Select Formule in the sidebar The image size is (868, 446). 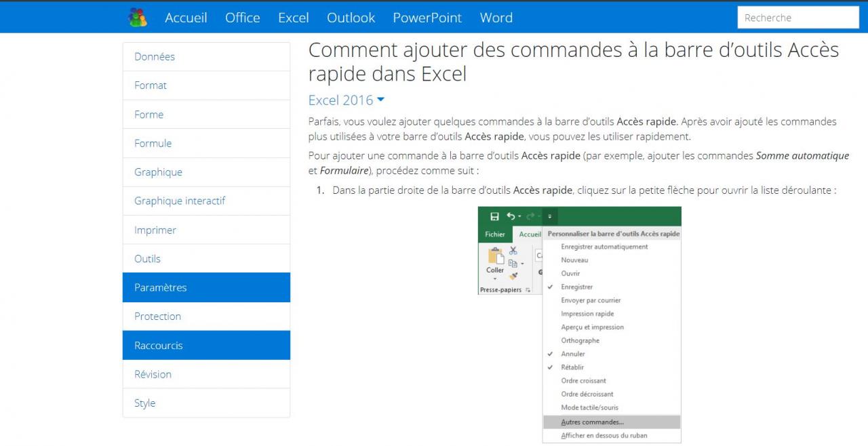pos(206,143)
